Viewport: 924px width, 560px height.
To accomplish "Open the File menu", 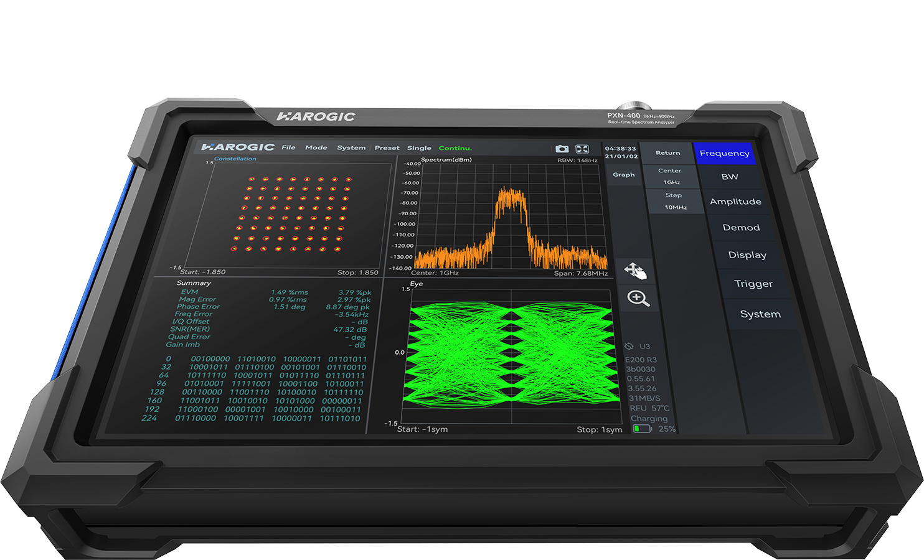I will click(x=288, y=147).
